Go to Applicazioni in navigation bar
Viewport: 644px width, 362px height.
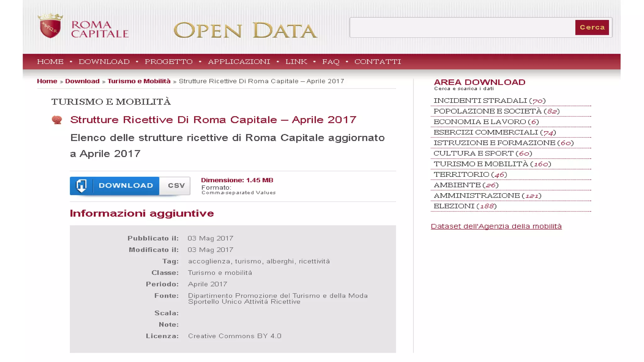point(239,62)
